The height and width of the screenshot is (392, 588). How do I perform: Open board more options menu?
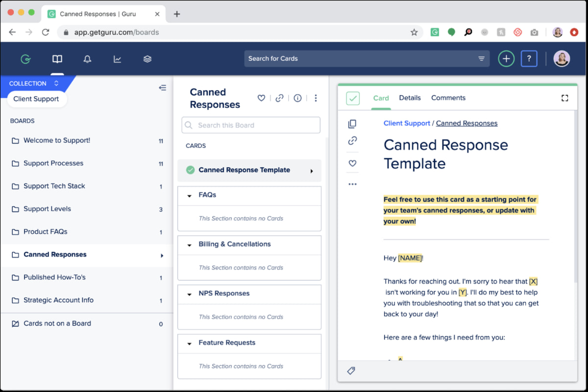316,98
